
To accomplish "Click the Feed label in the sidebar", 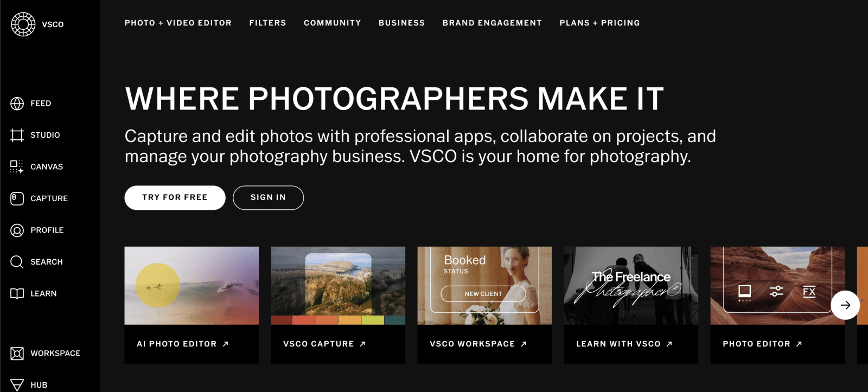I will pyautogui.click(x=41, y=104).
